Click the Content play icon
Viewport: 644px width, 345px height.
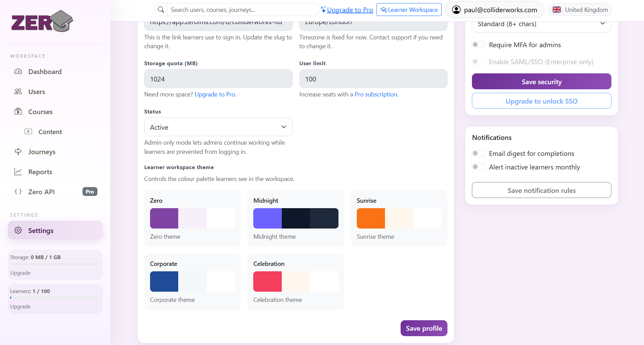(x=29, y=132)
